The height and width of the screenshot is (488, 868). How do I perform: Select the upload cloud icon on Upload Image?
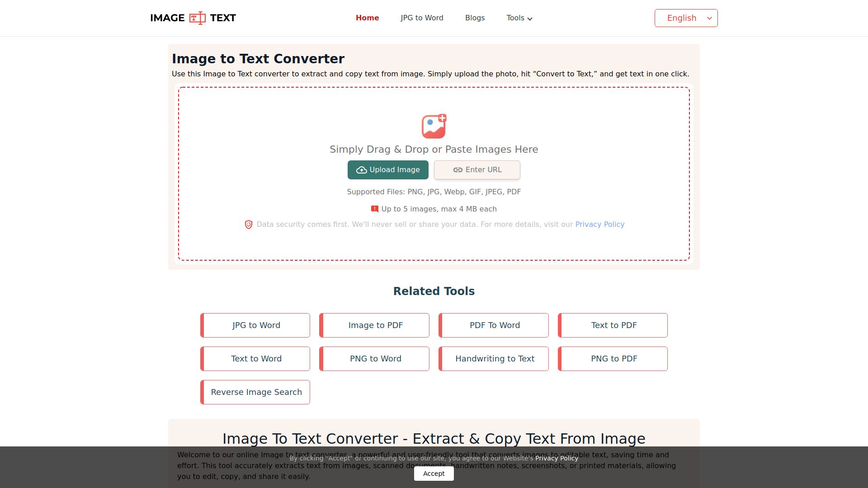(361, 170)
